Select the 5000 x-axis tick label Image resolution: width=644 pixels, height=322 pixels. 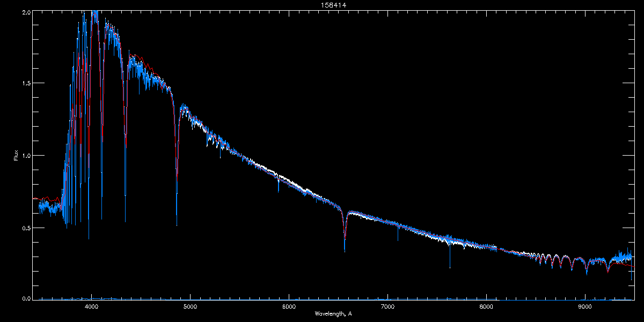[191, 306]
